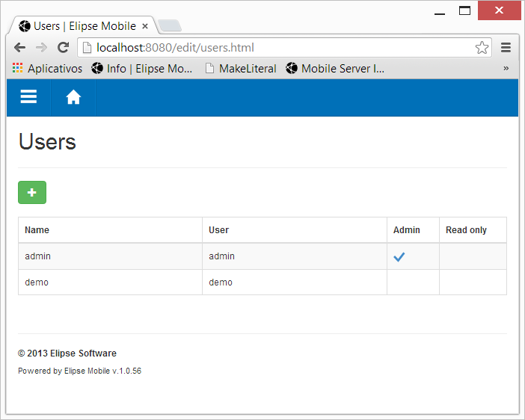Click the Powered by Elipse Mobile version text
This screenshot has width=525, height=420.
[80, 371]
